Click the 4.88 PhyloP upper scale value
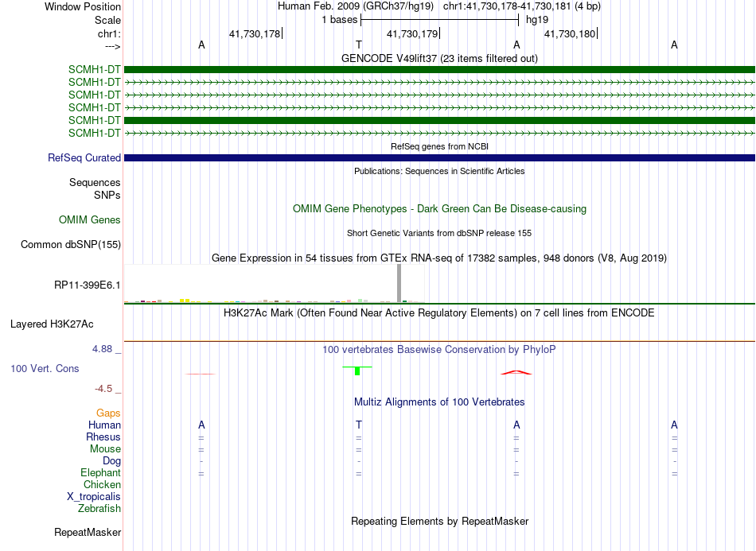The width and height of the screenshot is (756, 551). point(102,349)
